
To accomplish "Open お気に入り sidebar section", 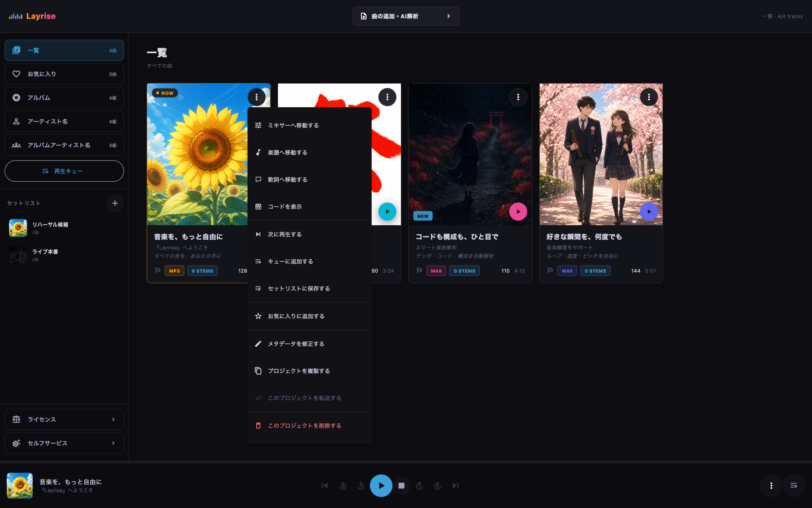I will 64,74.
